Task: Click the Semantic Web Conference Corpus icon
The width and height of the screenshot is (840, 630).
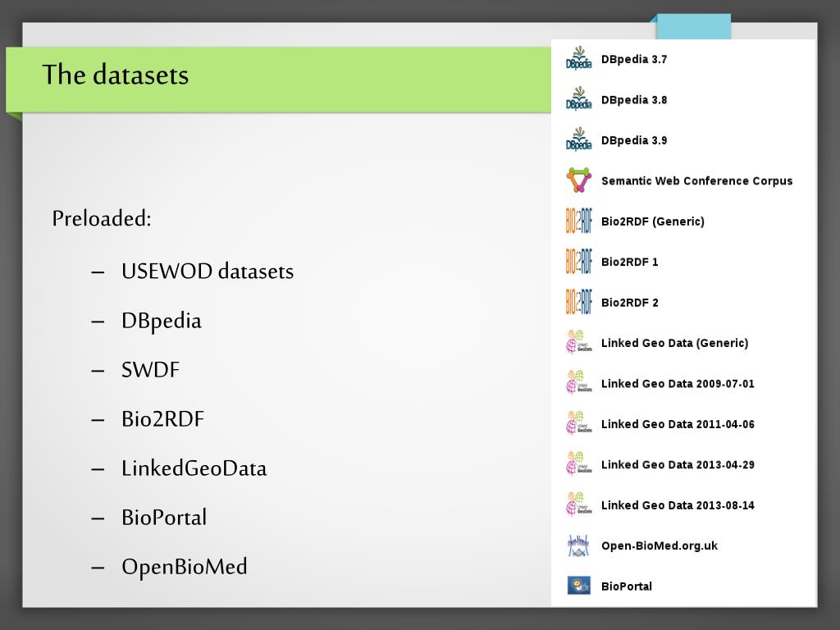Action: (578, 180)
